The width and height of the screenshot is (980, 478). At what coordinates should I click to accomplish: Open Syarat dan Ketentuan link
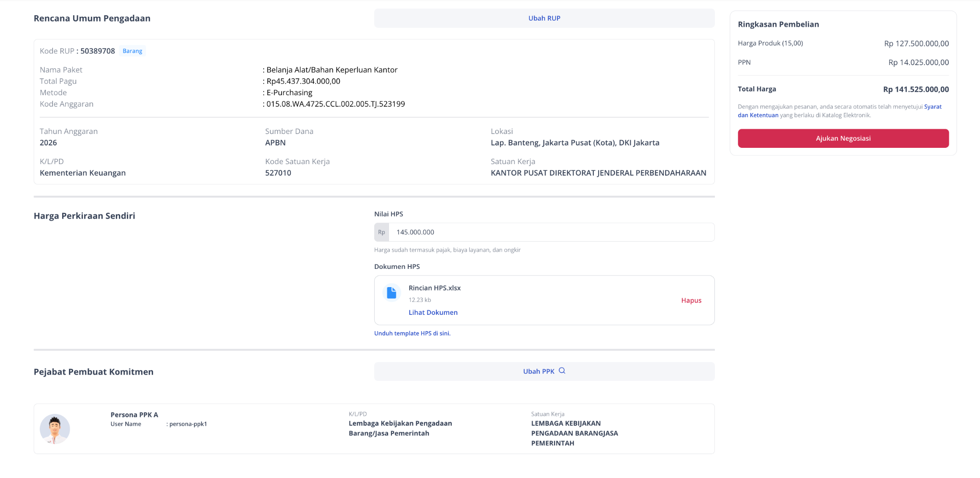pyautogui.click(x=840, y=111)
